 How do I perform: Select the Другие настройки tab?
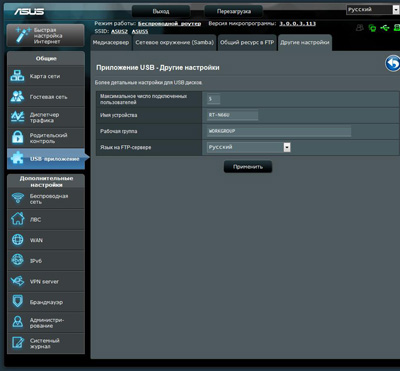[x=305, y=43]
